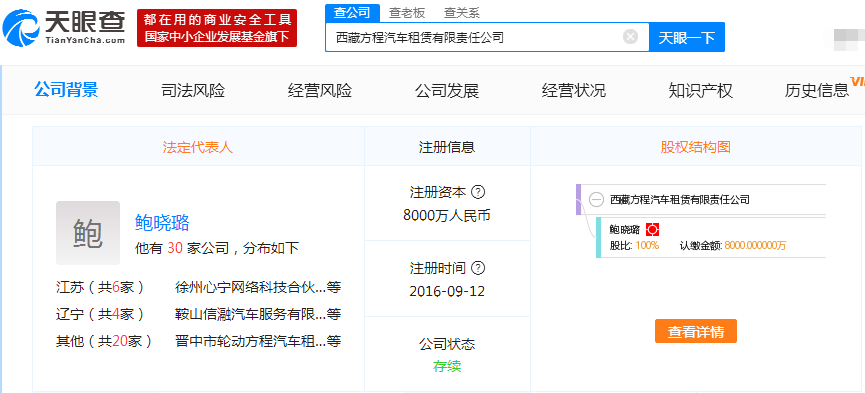Open the 经营风险 section
Viewport: 865px width, 393px height.
(x=320, y=91)
